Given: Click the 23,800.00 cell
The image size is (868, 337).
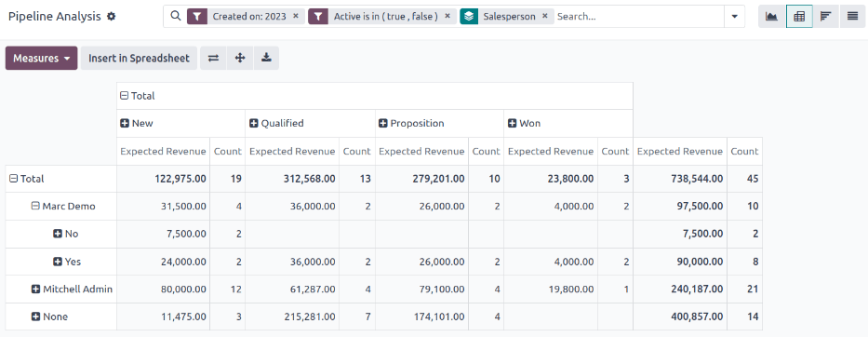Looking at the screenshot, I should (551, 179).
